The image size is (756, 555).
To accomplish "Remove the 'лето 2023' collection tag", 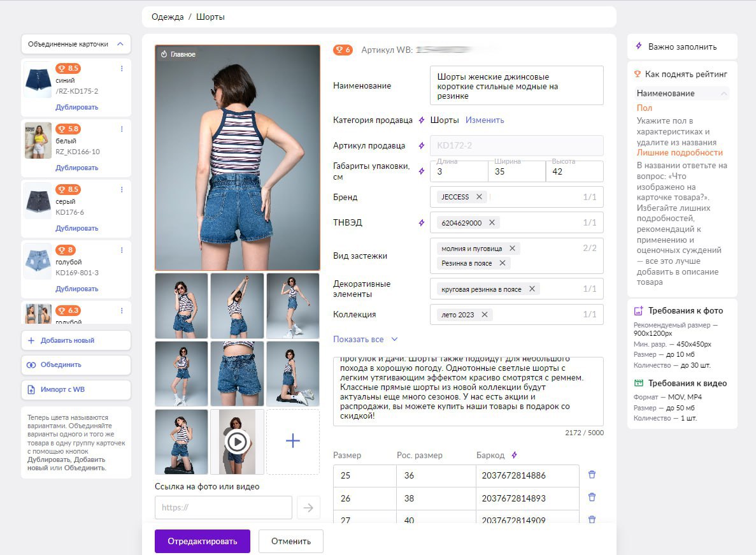I will click(x=485, y=315).
